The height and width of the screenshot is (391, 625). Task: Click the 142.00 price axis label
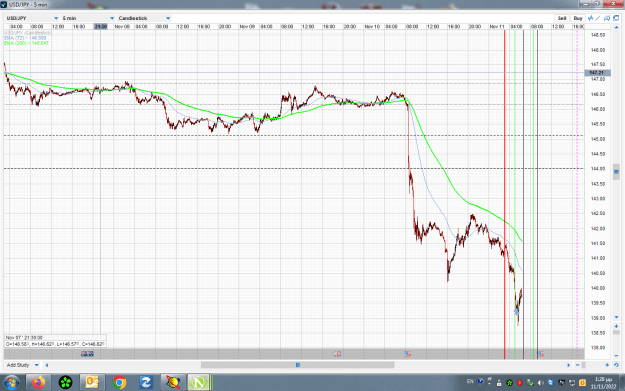tap(597, 228)
